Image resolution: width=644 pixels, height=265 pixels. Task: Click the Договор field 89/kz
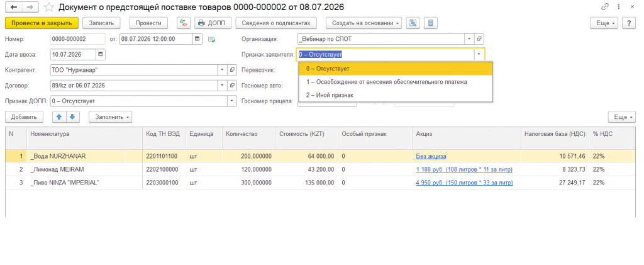[x=134, y=86]
